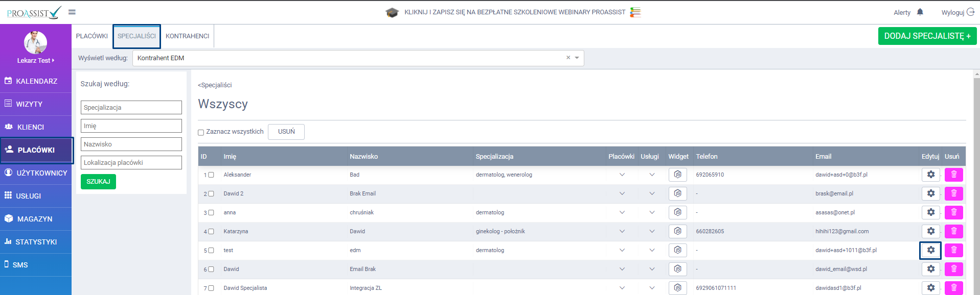
Task: Expand Usługi for Dawid Specjalista
Action: pyautogui.click(x=652, y=288)
